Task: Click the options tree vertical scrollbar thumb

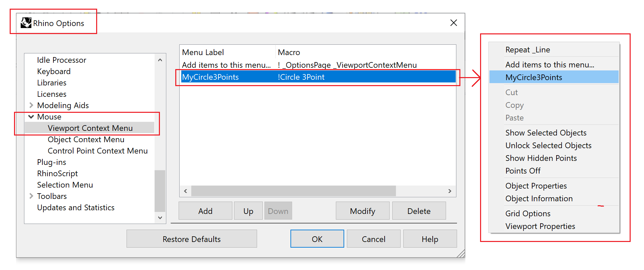Action: pos(160,191)
